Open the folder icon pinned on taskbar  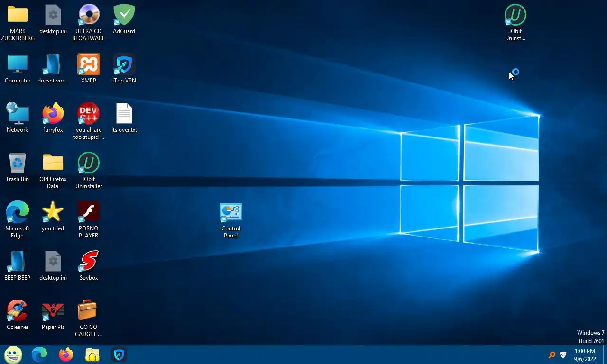coord(92,355)
